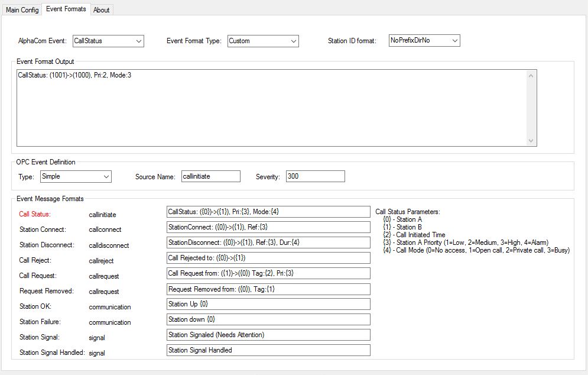588x375 pixels.
Task: Expand the AlphaCom Event dropdown
Action: [x=108, y=41]
